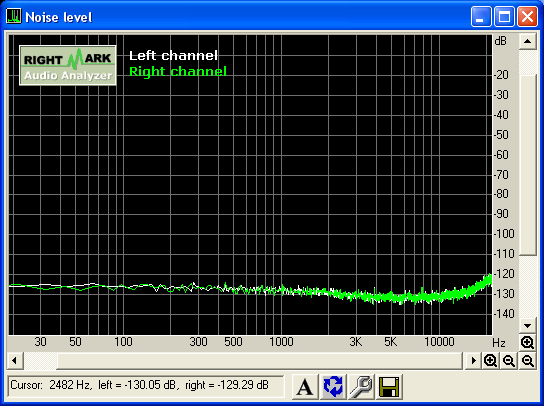
Task: Click the blue refresh arrows icon
Action: coord(333,387)
